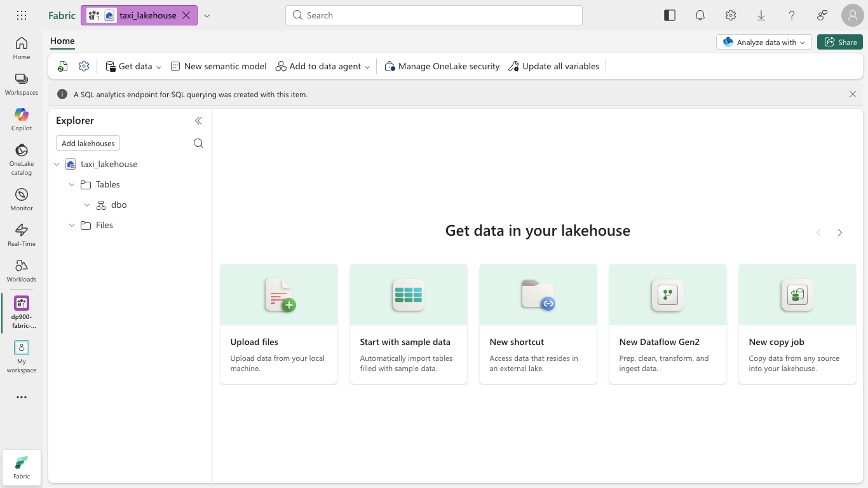Select the Home ribbon tab
This screenshot has width=868, height=488.
click(62, 41)
